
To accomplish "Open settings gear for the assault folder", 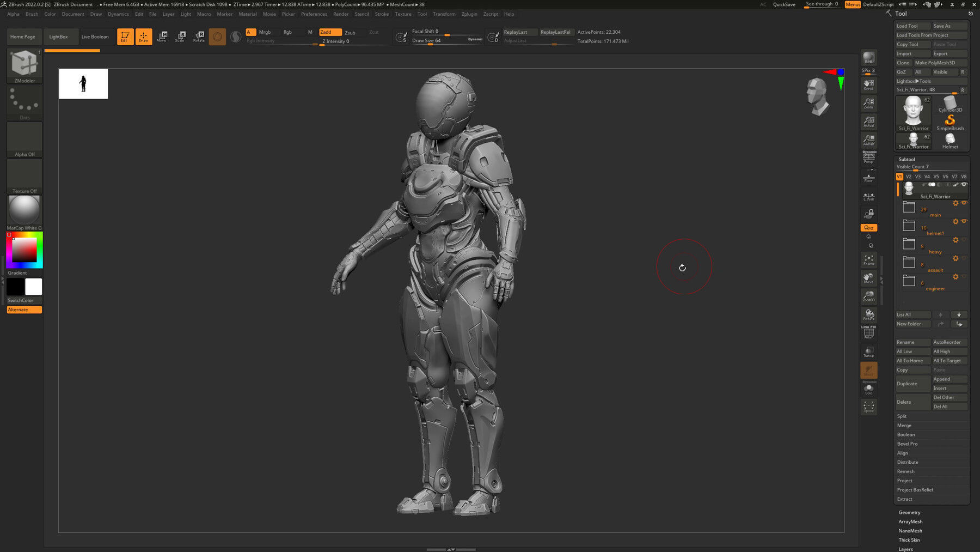I will (x=955, y=258).
